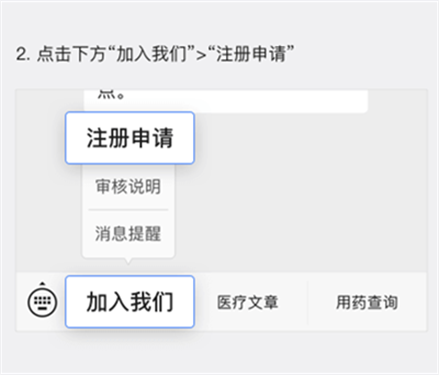Click the highlighted 注册申请 button
The height and width of the screenshot is (375, 439).
click(x=130, y=138)
